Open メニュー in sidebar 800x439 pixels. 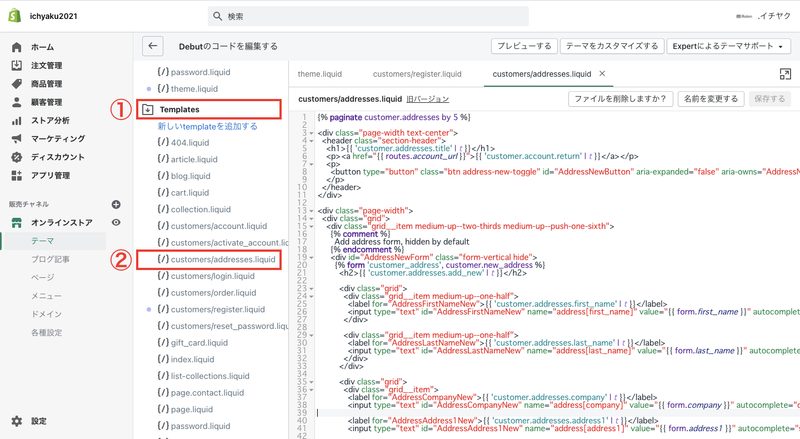tap(46, 296)
